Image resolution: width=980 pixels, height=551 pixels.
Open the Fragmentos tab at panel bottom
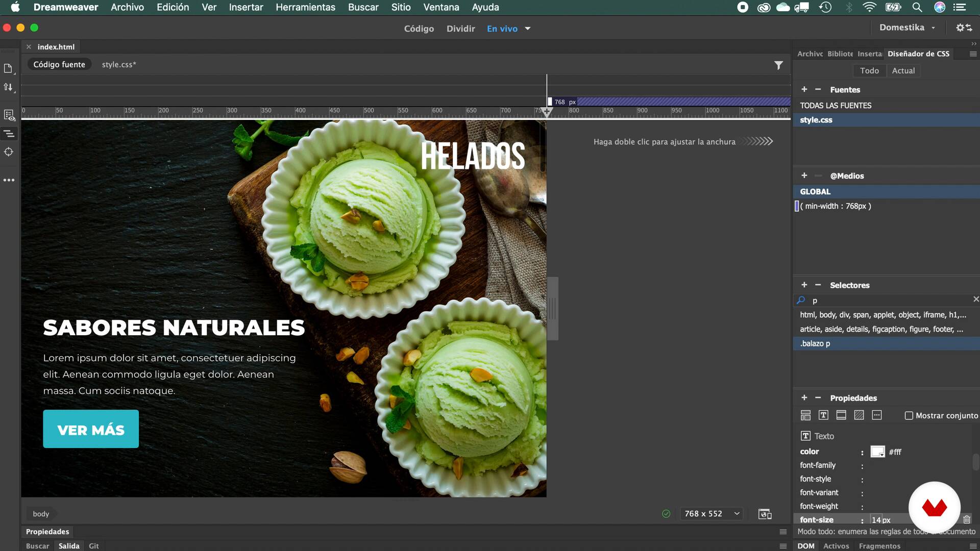click(879, 546)
